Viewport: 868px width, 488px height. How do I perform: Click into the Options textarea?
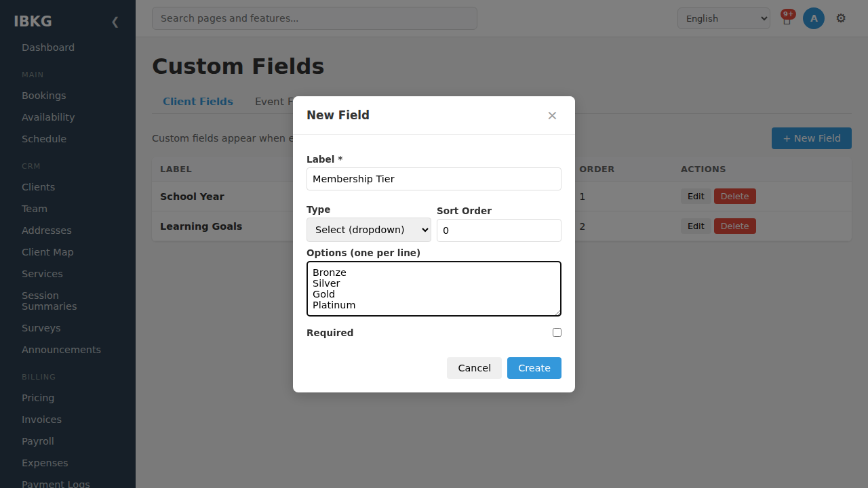pyautogui.click(x=434, y=289)
